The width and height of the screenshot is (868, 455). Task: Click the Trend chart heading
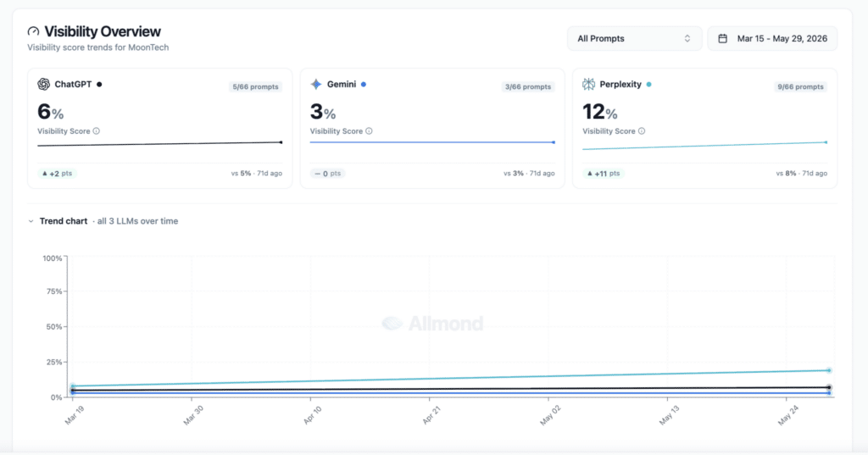pos(63,221)
